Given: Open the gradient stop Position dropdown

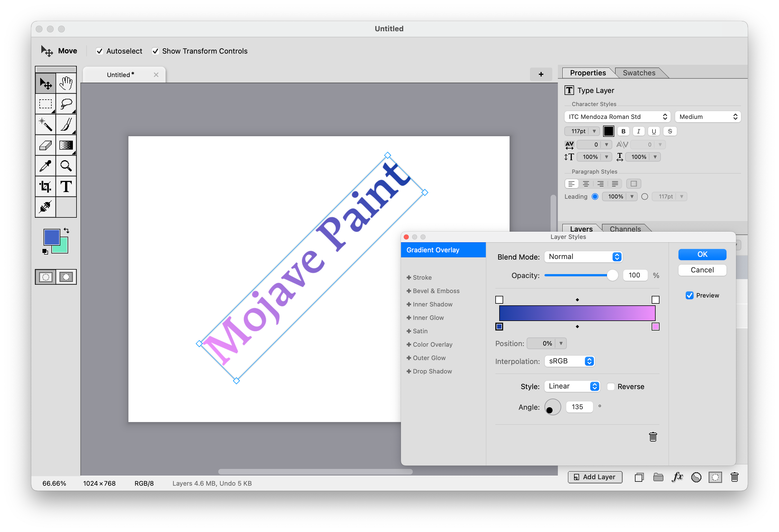Looking at the screenshot, I should point(561,343).
